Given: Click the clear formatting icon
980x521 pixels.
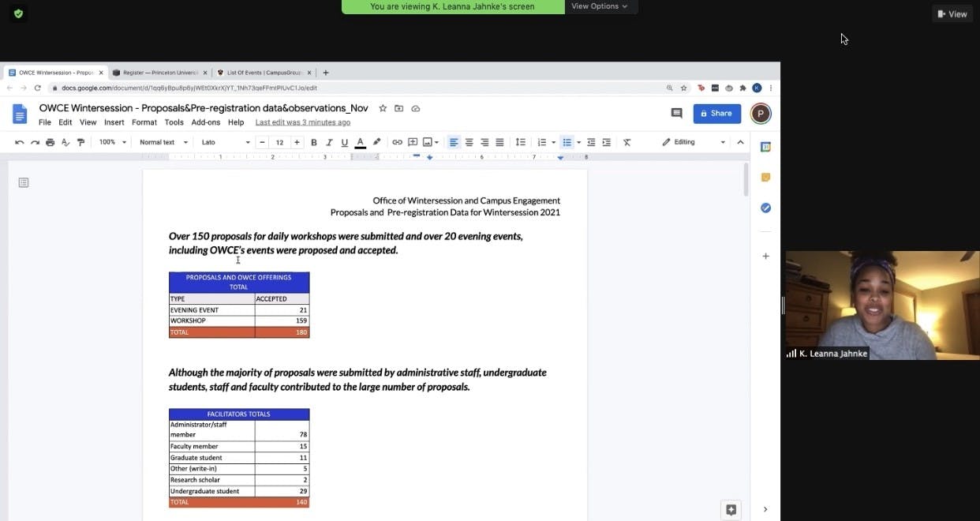Looking at the screenshot, I should pyautogui.click(x=627, y=142).
